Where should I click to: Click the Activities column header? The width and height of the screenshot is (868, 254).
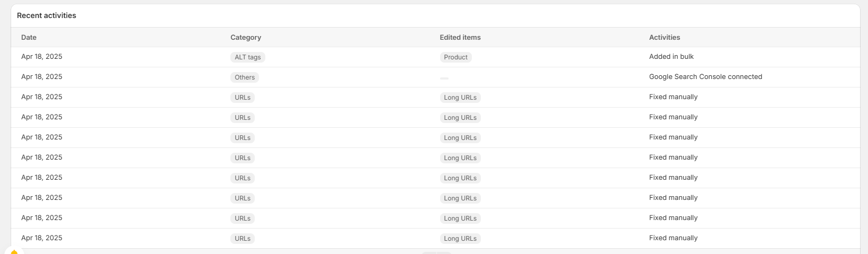coord(664,38)
